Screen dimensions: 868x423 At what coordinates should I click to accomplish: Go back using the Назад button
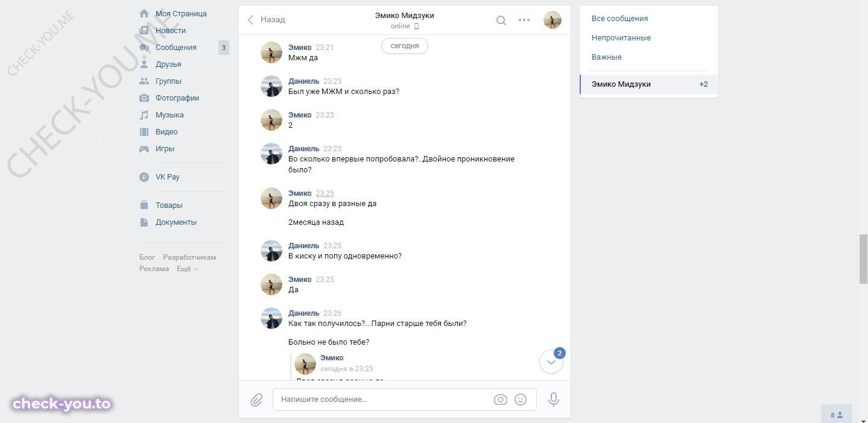(x=266, y=19)
